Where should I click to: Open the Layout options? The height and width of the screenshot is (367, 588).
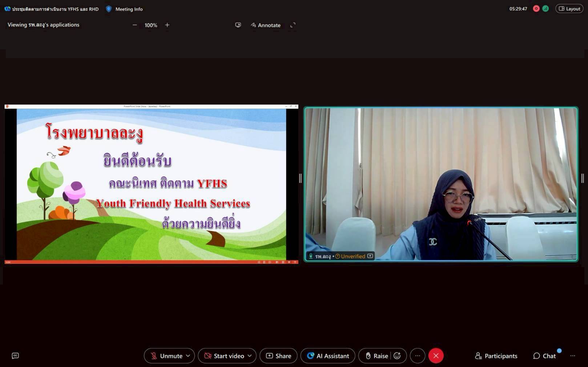[x=569, y=9]
